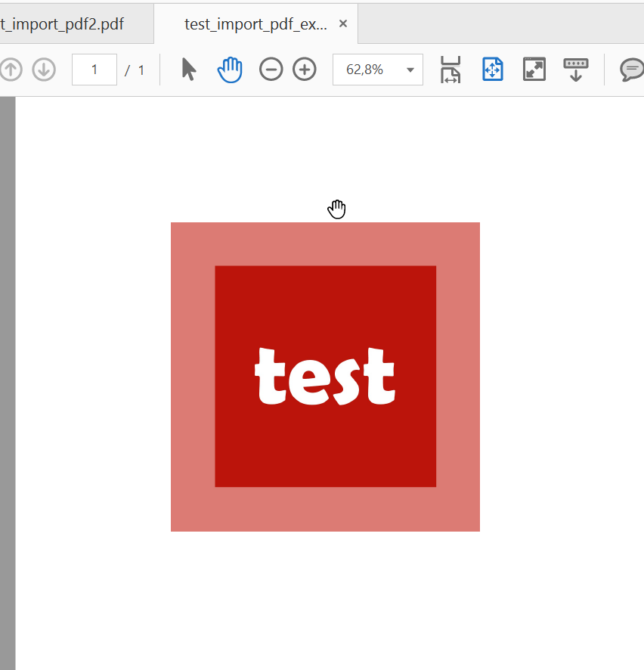Click the zoom in plus icon
The width and height of the screenshot is (644, 670).
[x=304, y=70]
